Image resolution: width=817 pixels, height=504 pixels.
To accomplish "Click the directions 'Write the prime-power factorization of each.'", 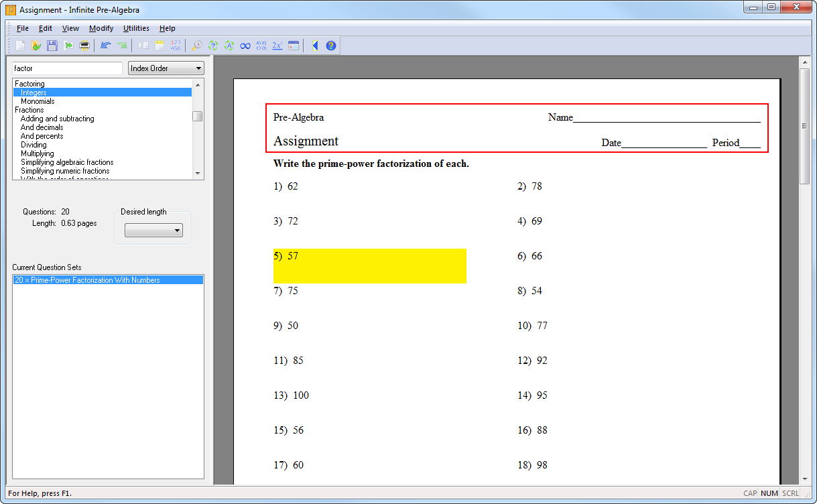I will (371, 164).
